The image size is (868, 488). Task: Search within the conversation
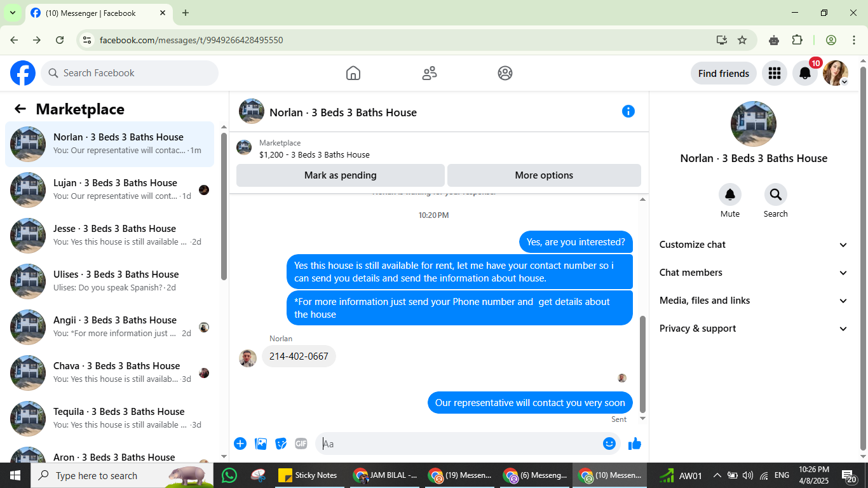click(x=776, y=194)
